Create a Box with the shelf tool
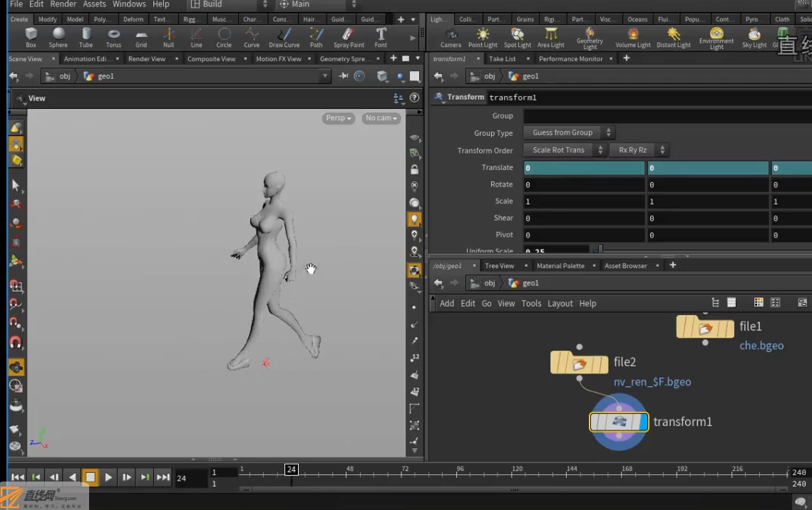 pyautogui.click(x=31, y=38)
